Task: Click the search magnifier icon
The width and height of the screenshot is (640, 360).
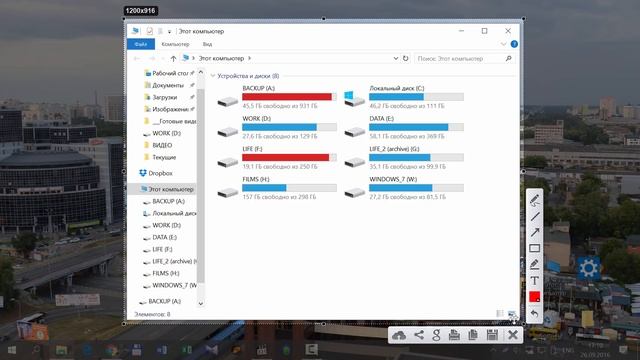Action: click(x=509, y=59)
